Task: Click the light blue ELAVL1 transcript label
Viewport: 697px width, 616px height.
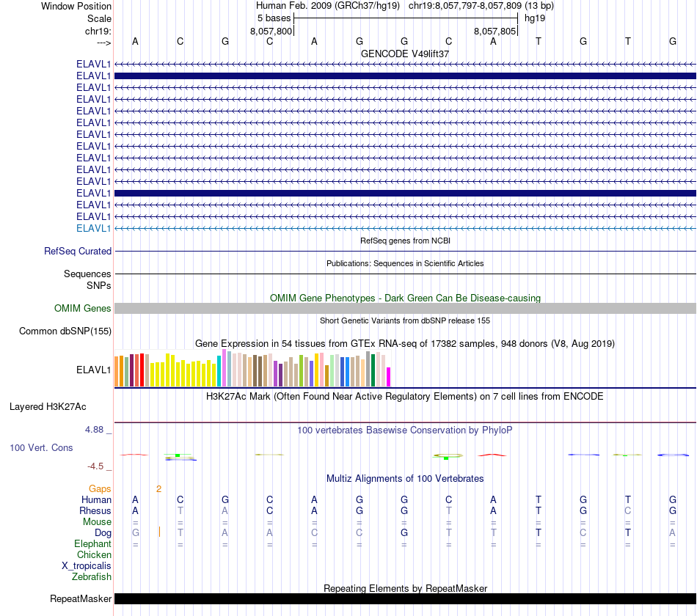Action: pyautogui.click(x=93, y=229)
